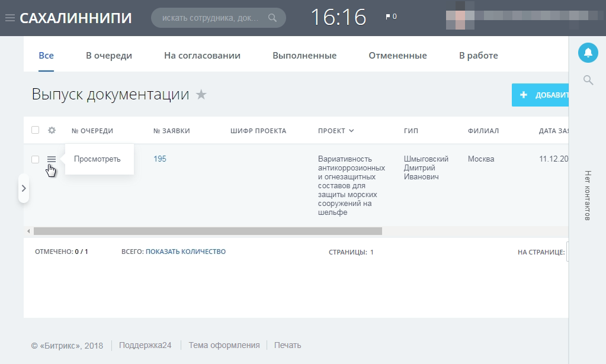Select Просмотреть from the row menu
606x364 pixels.
pos(97,159)
